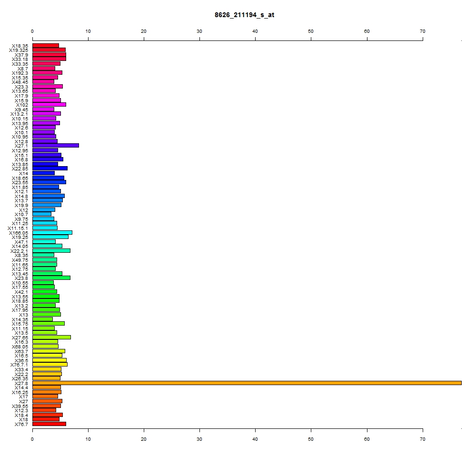Click the X37.9 label
The image size is (476, 476).
point(21,55)
